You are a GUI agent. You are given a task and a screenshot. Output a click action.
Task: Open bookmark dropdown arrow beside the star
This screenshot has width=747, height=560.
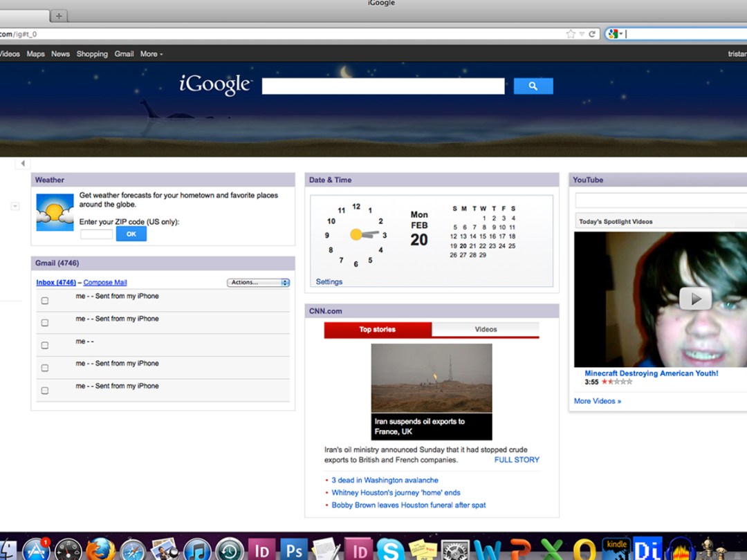point(582,34)
